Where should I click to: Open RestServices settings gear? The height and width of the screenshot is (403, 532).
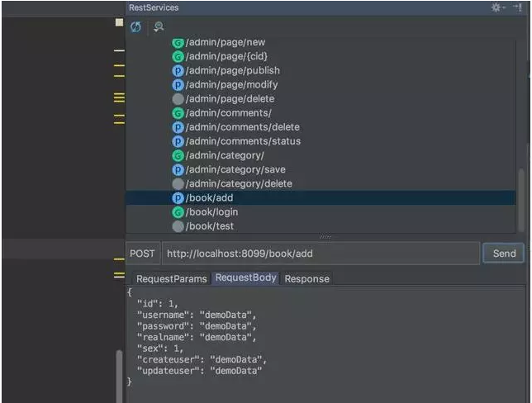[x=496, y=7]
